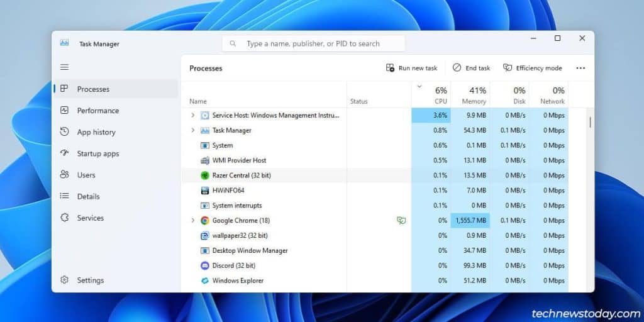Click the App history clock icon
Viewport: 644px width, 322px height.
click(64, 132)
